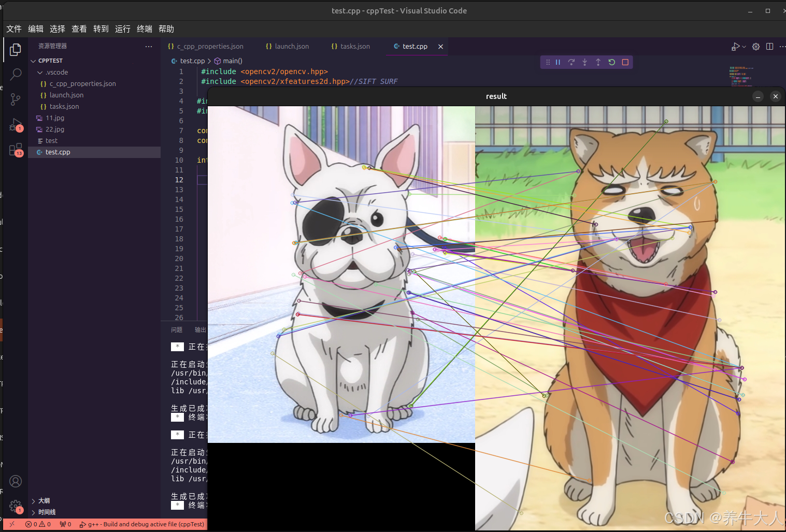Open the 转到 menu
This screenshot has width=786, height=532.
pos(101,29)
